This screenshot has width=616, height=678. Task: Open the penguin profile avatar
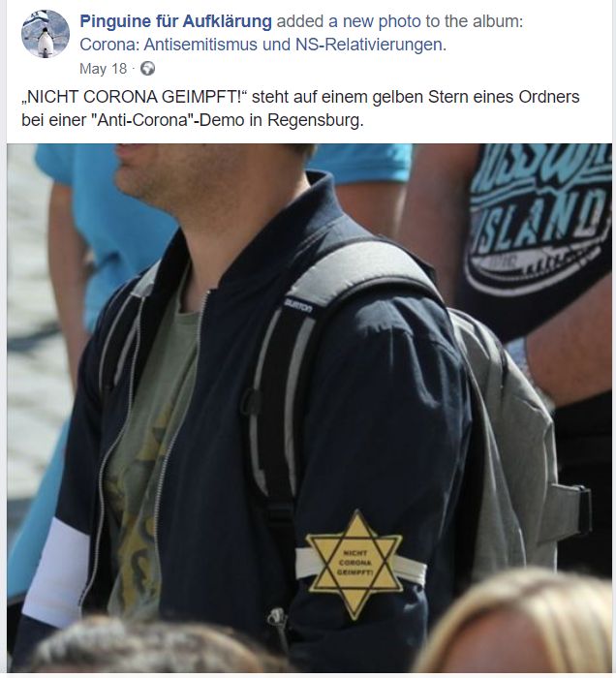point(46,34)
